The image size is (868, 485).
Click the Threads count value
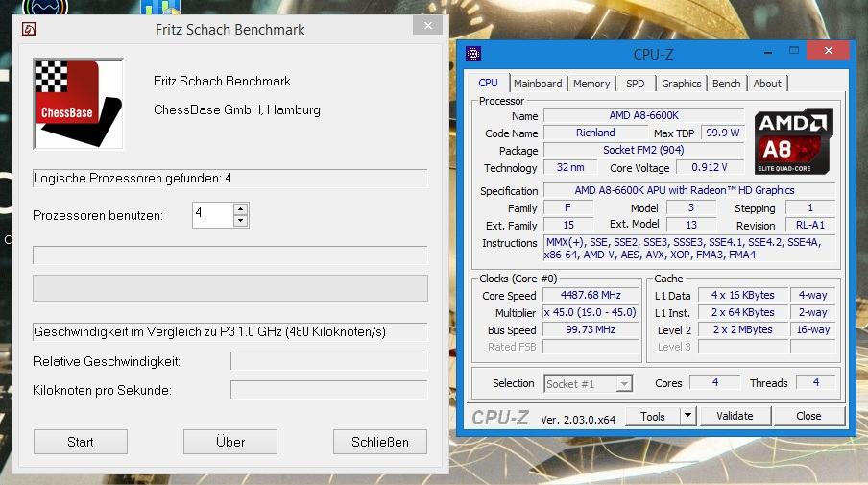[815, 382]
